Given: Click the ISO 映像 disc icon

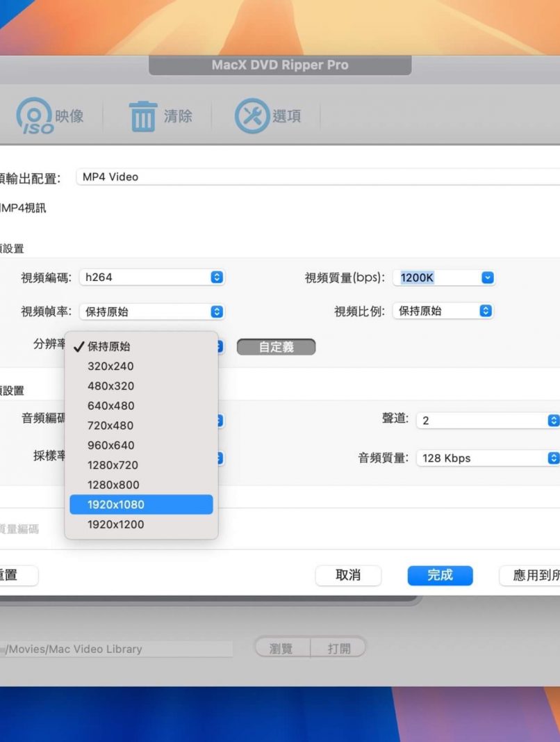Looking at the screenshot, I should coord(35,115).
